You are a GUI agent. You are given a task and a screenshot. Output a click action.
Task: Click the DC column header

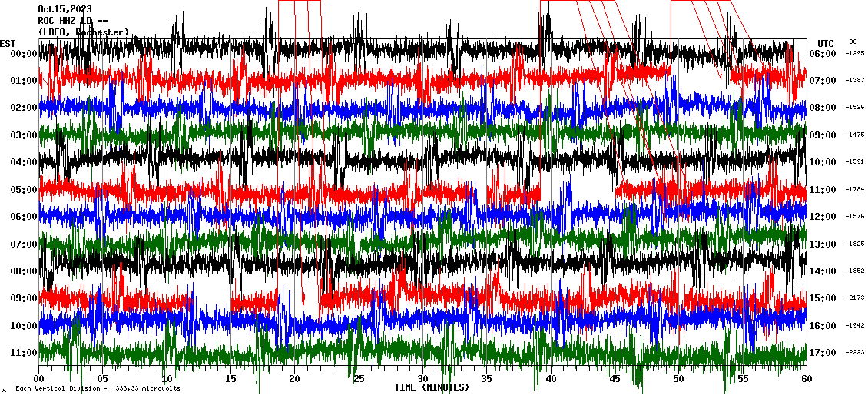853,42
